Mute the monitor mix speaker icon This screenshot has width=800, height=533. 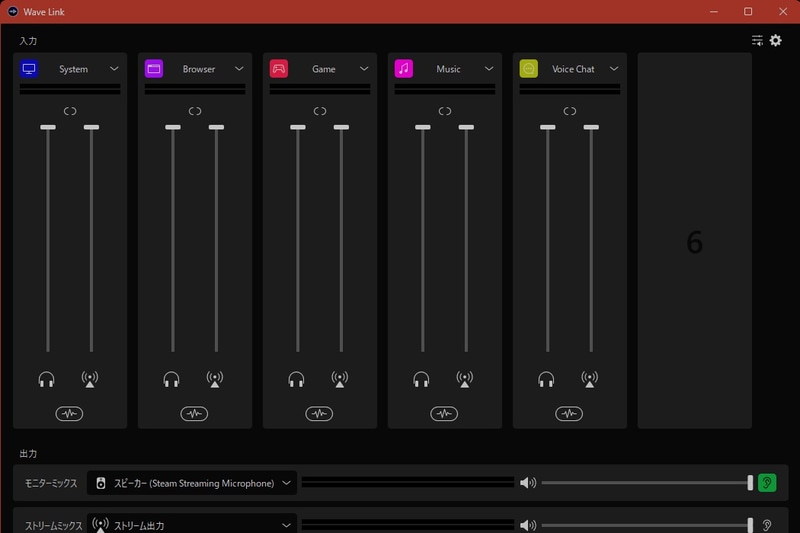point(528,483)
